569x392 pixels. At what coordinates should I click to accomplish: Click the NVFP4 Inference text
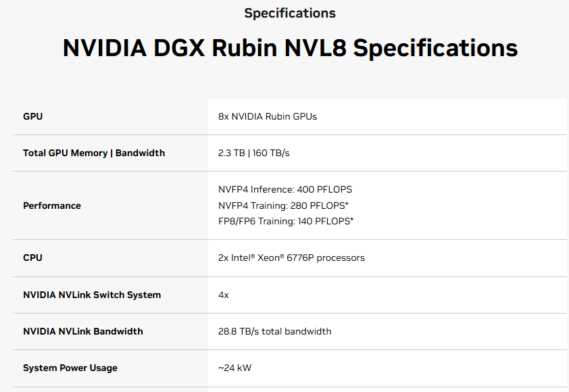click(x=255, y=189)
